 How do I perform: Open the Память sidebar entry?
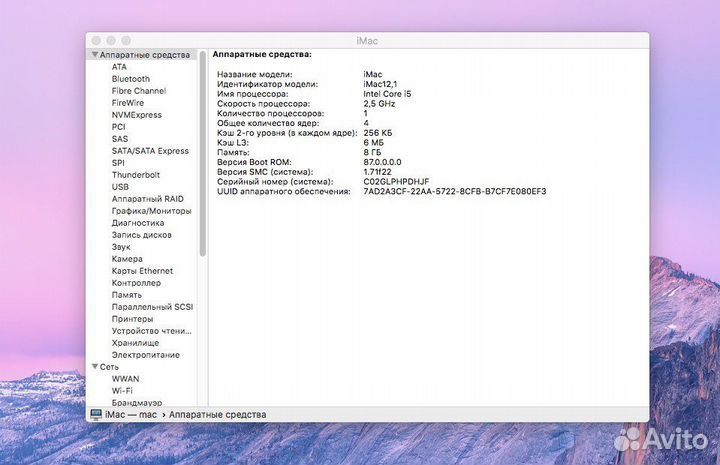[127, 295]
